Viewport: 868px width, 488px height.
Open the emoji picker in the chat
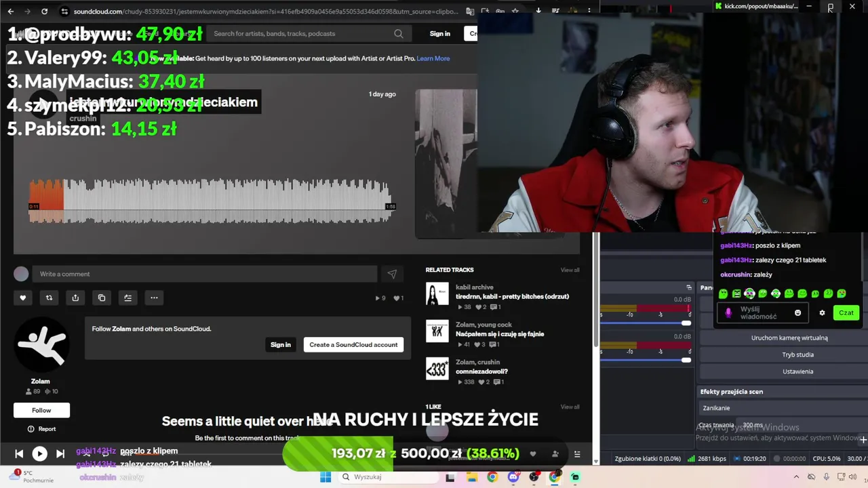(797, 312)
